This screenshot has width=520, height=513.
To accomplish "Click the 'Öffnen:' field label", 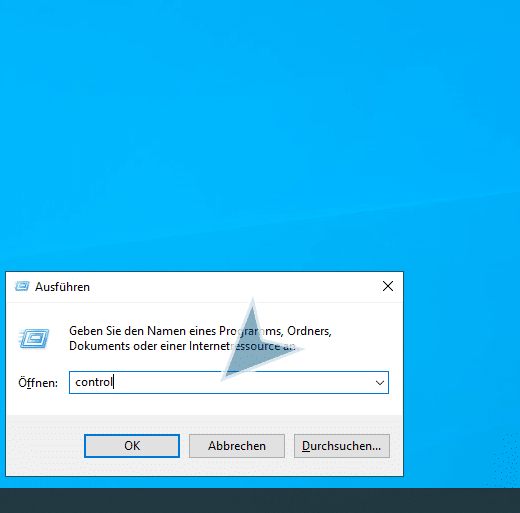I will coord(38,383).
